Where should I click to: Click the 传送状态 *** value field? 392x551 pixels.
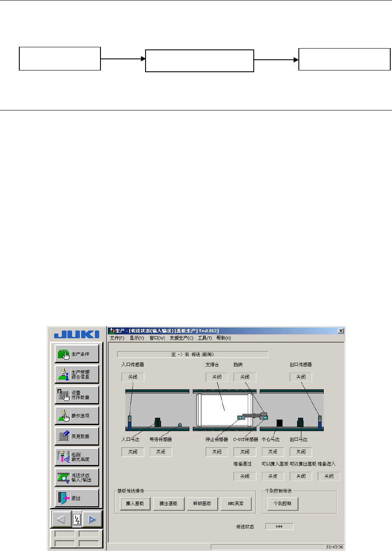(x=279, y=527)
